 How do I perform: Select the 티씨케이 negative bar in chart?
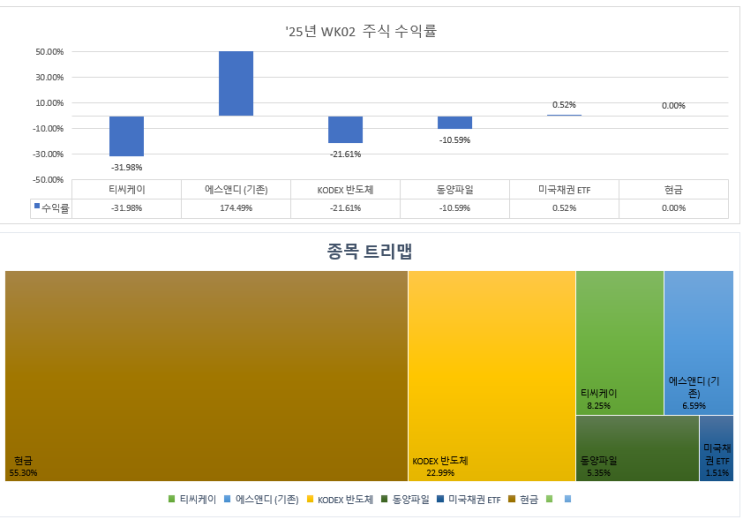(127, 136)
